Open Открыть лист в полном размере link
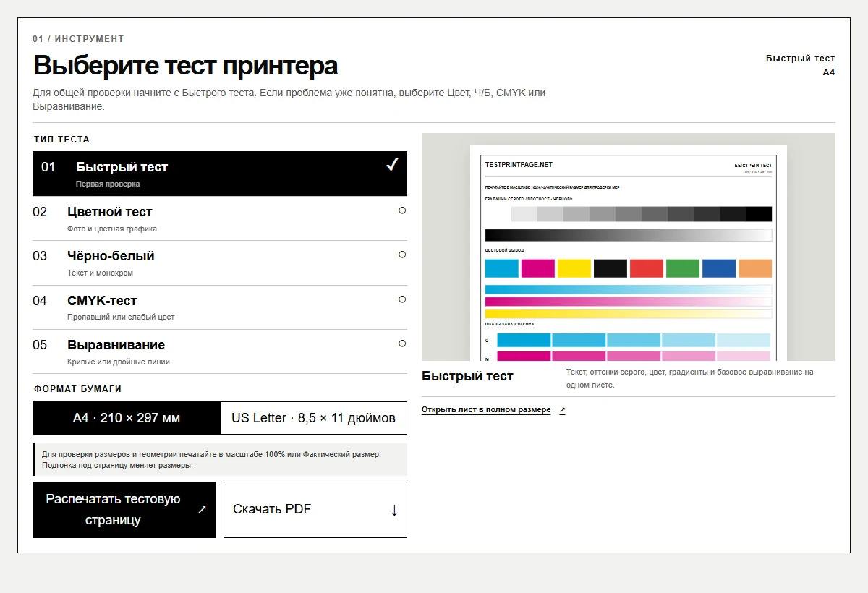Image resolution: width=868 pixels, height=593 pixels. 486,409
